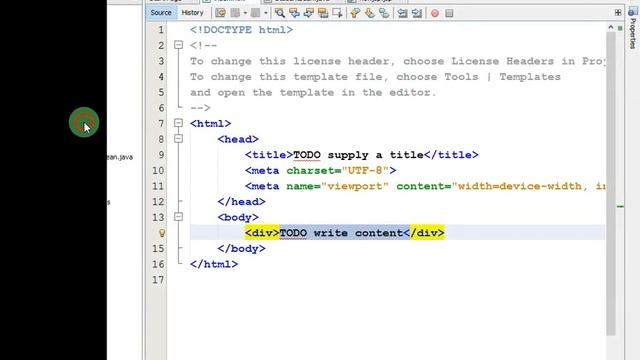
Task: Click the highlighted closing div tag
Action: point(424,233)
